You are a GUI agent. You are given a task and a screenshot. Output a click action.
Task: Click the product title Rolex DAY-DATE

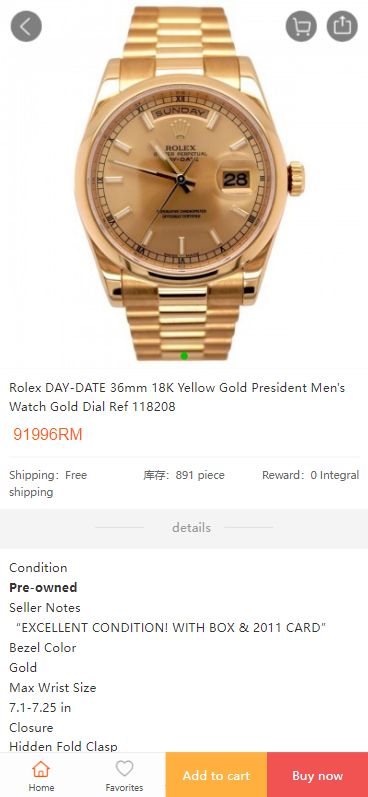tap(177, 397)
